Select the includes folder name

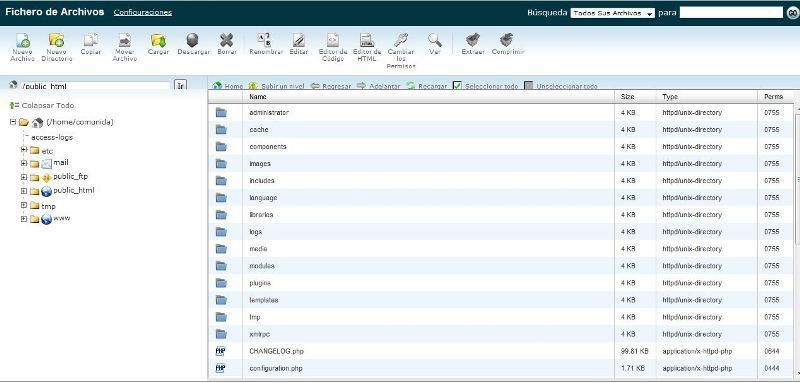coord(262,181)
